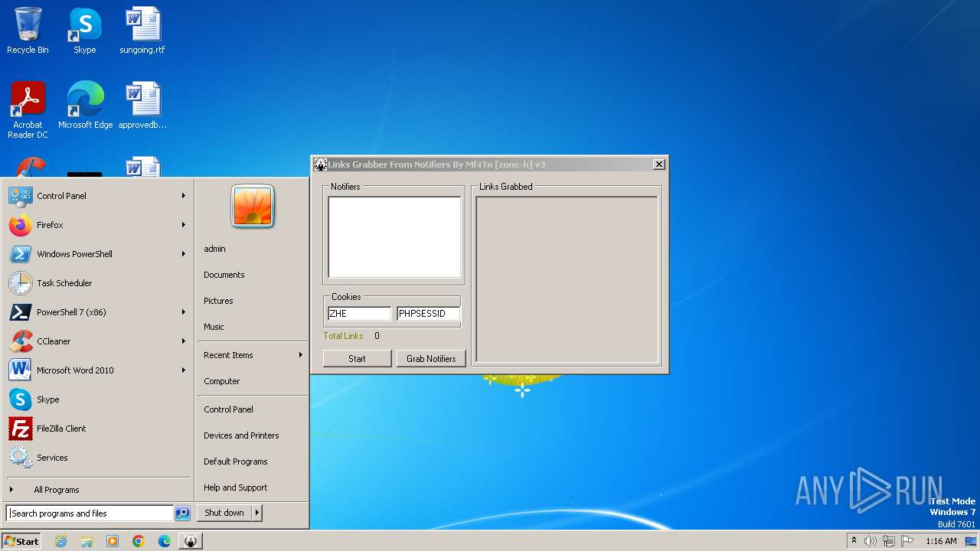Open Help and Support
Viewport: 980px width, 551px height.
click(236, 487)
